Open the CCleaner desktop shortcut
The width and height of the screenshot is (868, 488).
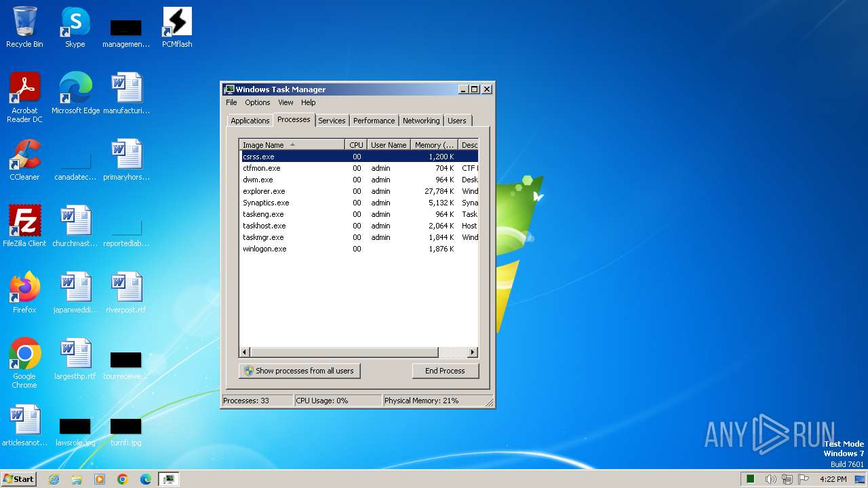pos(24,159)
